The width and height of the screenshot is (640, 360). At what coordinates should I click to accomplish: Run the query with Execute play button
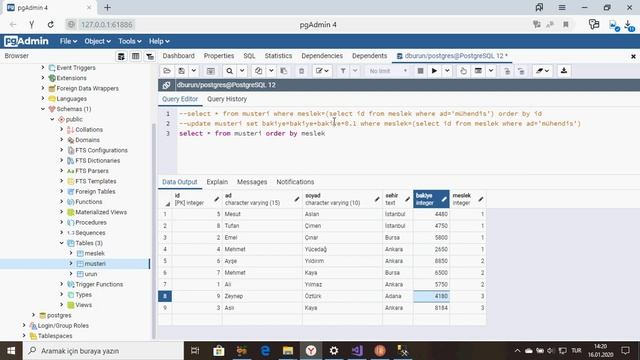(x=434, y=71)
